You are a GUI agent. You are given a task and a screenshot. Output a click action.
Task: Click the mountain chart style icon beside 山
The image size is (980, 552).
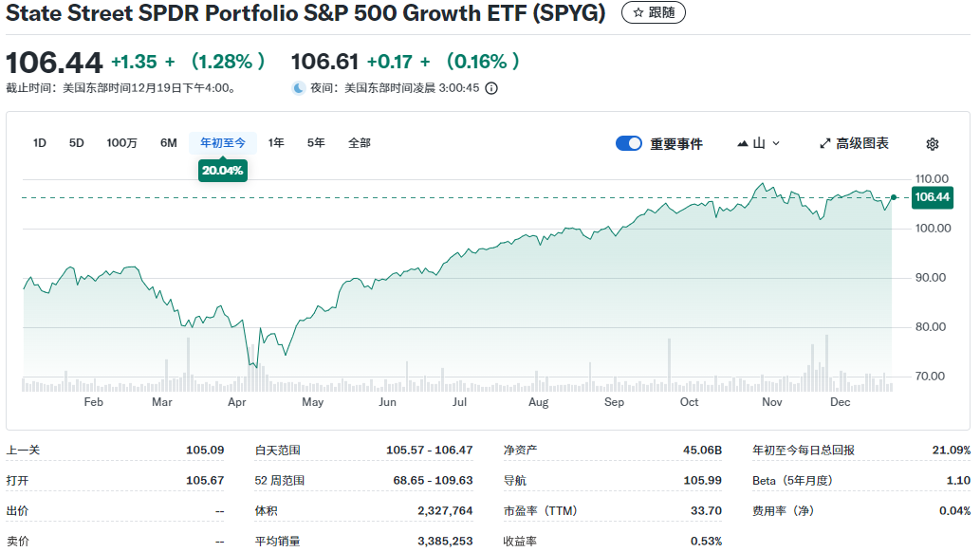(743, 143)
